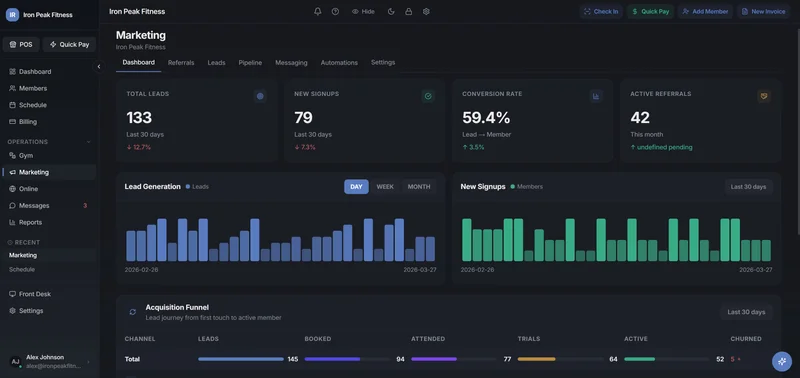Image resolution: width=800 pixels, height=378 pixels.
Task: Click the red Messages unread count 3
Action: [85, 206]
